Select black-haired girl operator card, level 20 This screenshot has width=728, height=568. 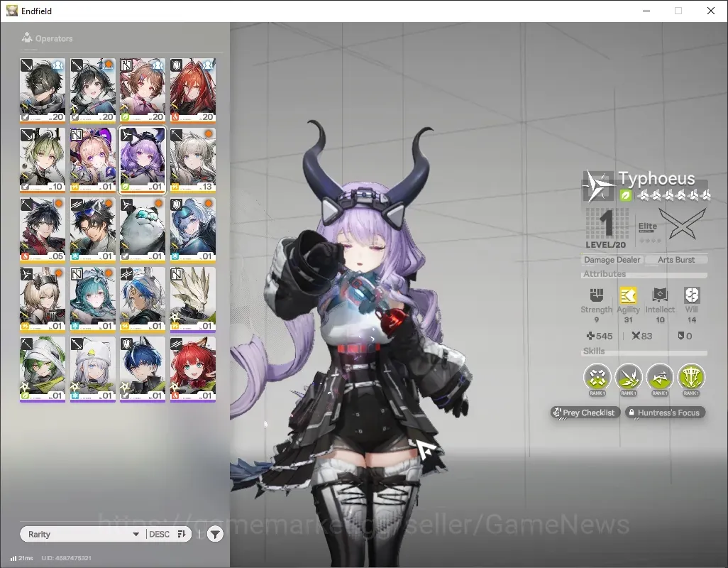pos(92,90)
